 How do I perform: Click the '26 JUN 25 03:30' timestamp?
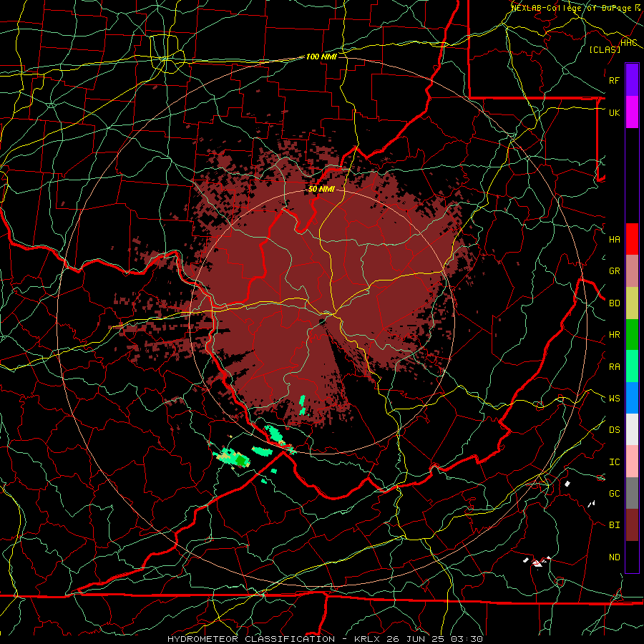pos(438,639)
